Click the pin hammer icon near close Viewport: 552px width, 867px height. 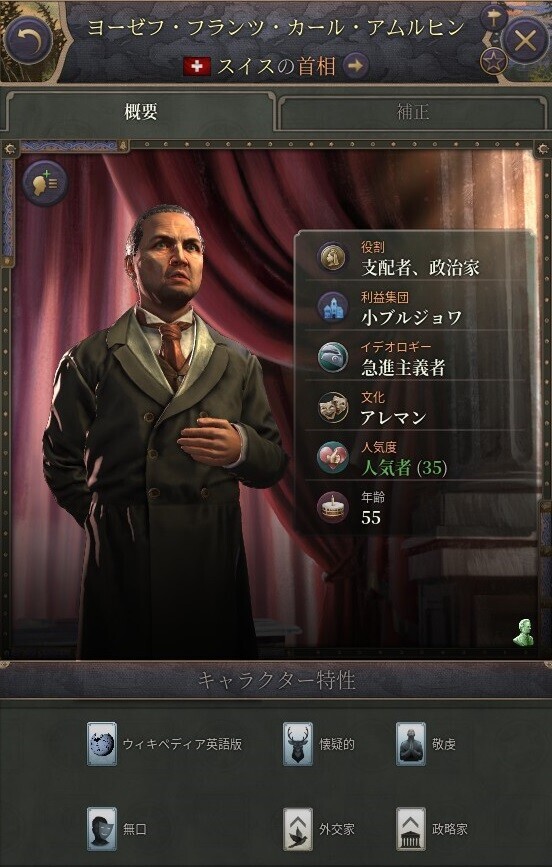pyautogui.click(x=493, y=19)
